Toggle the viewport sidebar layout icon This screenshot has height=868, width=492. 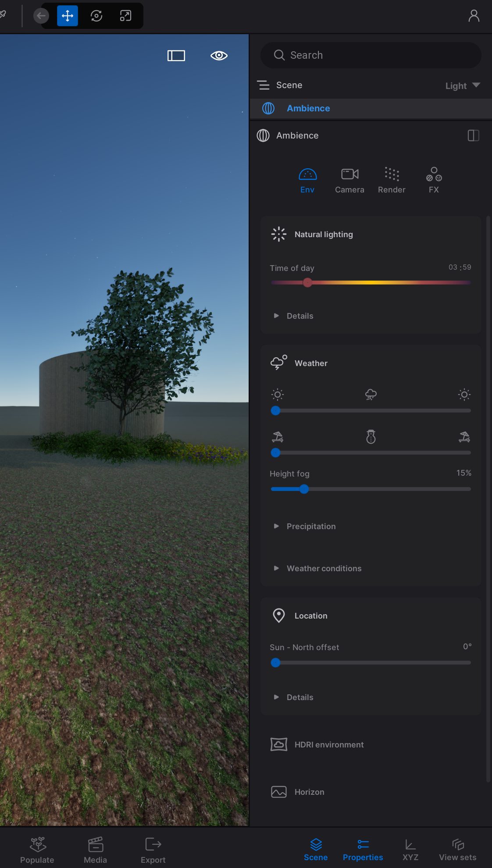click(176, 56)
